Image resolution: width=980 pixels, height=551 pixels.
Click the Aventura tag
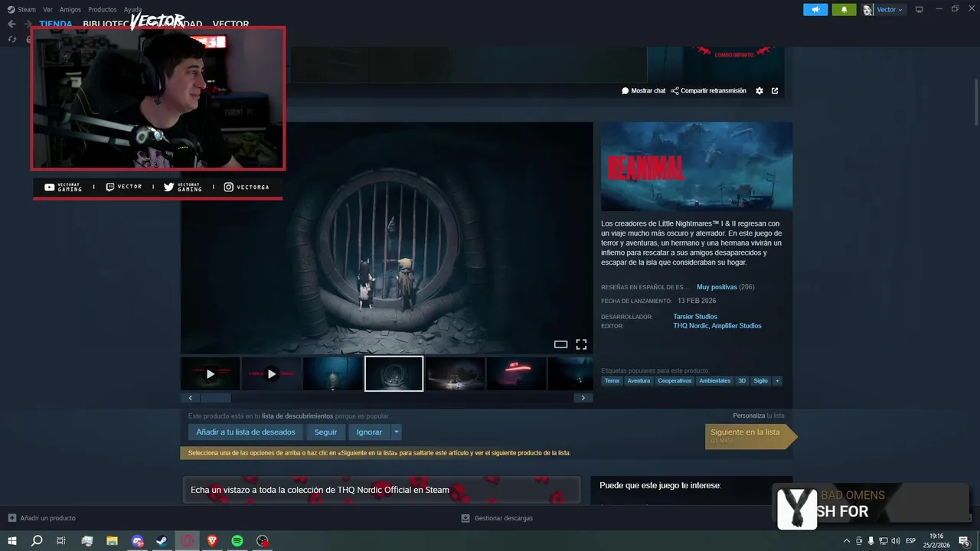pyautogui.click(x=639, y=380)
